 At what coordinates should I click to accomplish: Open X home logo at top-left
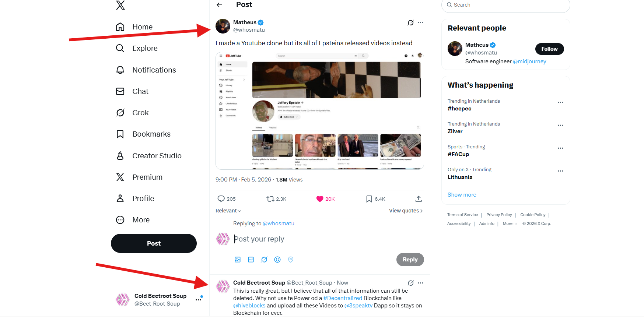(120, 5)
